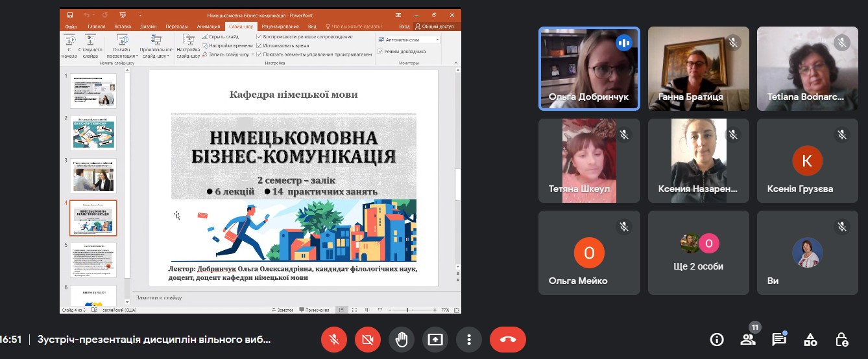This screenshot has width=868, height=359.
Task: Switch to the 'Дизайн' ribbon tab
Action: point(148,27)
